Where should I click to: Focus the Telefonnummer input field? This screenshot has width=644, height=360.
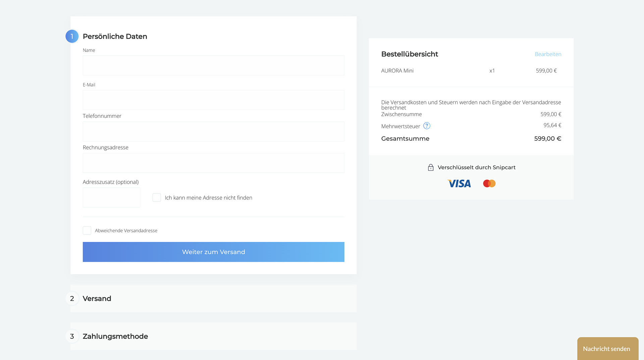pyautogui.click(x=213, y=131)
